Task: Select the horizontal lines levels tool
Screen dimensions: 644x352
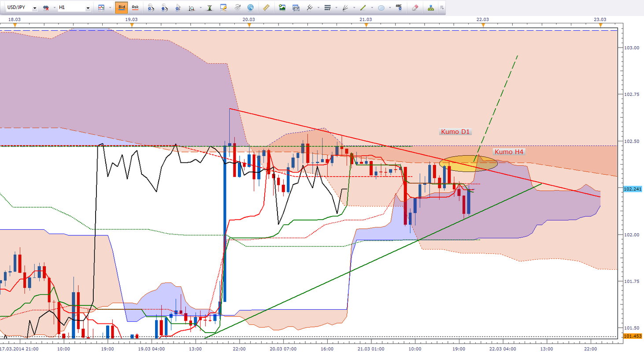Action: [x=327, y=7]
